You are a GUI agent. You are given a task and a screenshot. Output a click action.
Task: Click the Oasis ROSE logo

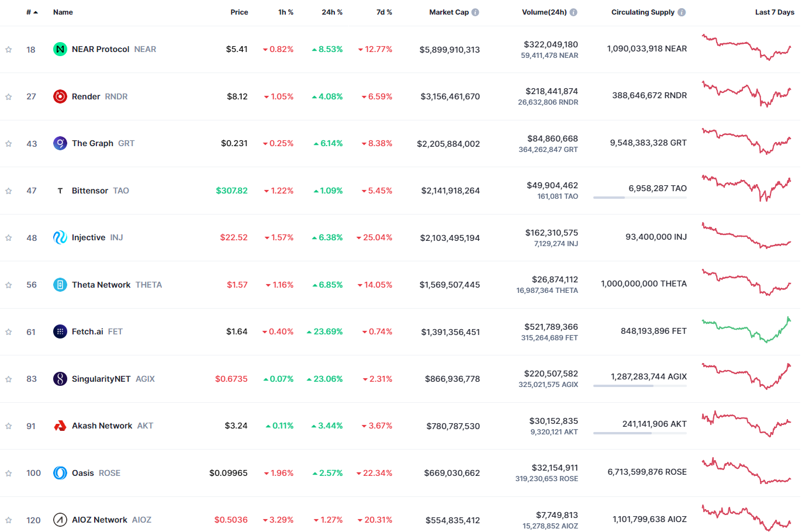60,473
